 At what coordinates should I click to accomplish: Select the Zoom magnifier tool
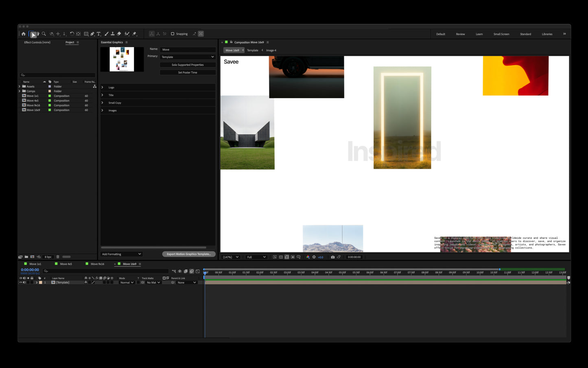(x=44, y=34)
